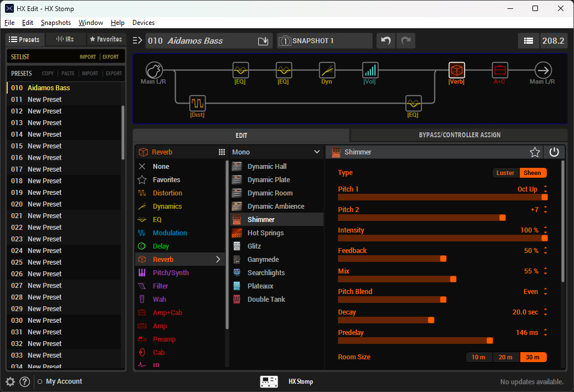Undo the last change

386,40
